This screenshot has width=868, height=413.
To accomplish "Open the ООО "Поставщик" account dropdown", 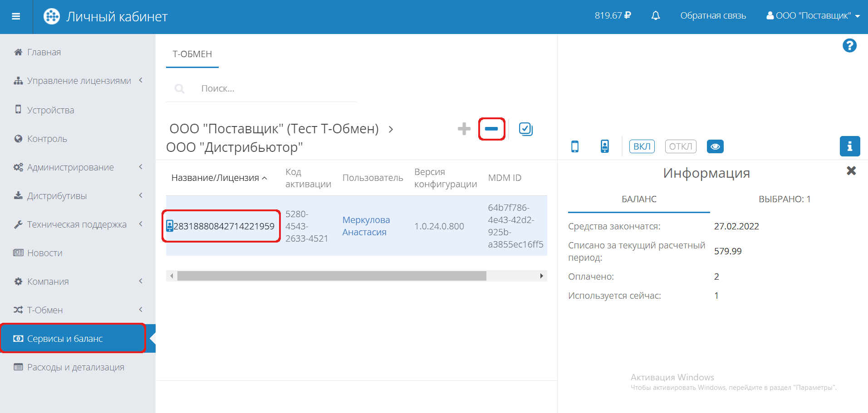I will point(813,16).
